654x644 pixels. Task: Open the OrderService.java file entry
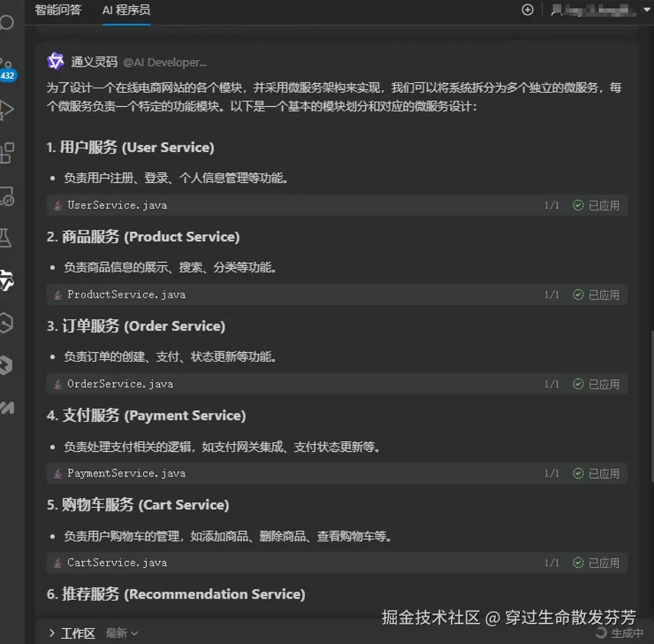120,384
